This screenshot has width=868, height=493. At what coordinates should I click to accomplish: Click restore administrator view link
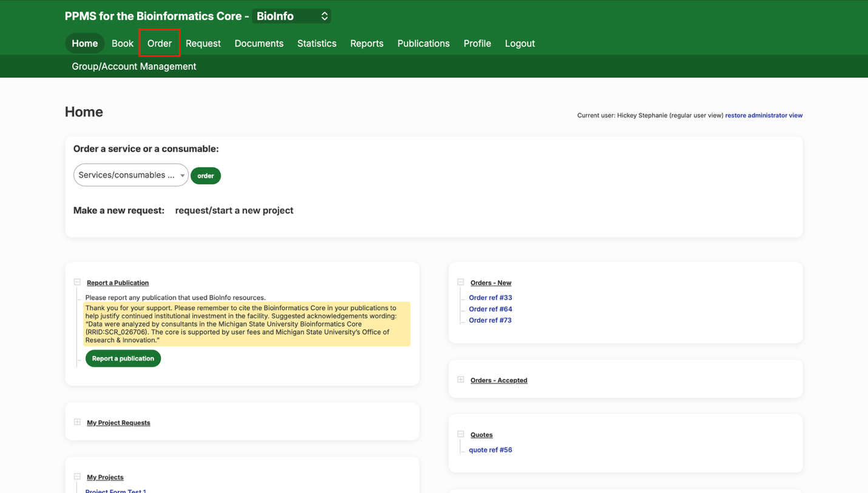(x=764, y=115)
